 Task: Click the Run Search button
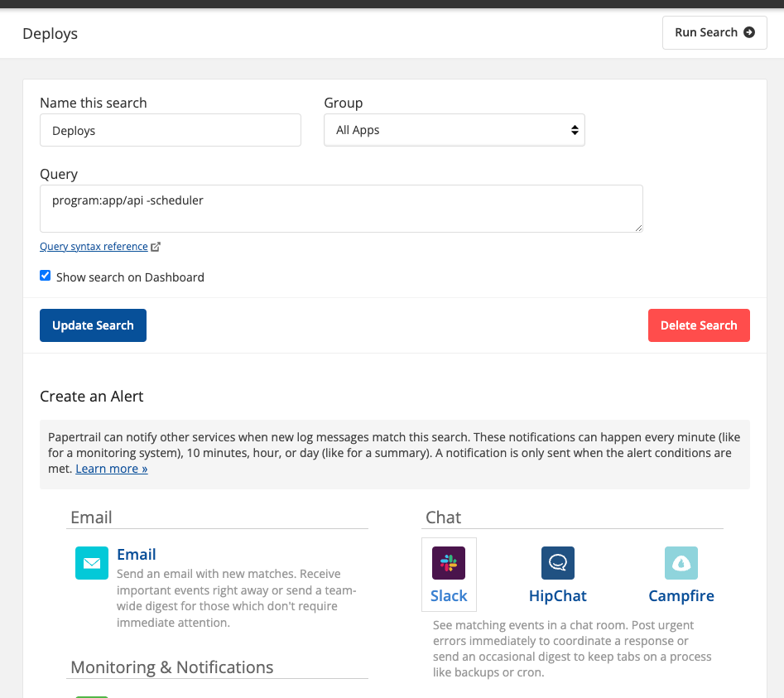pos(714,32)
